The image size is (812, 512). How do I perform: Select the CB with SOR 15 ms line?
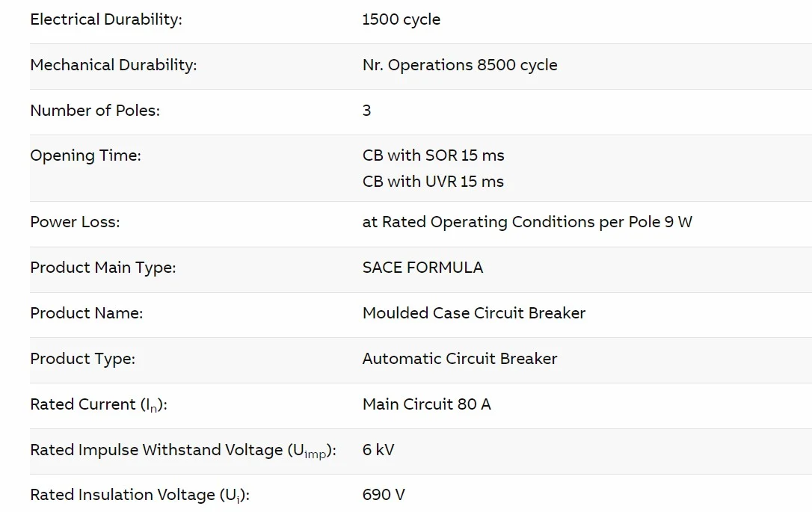point(433,156)
